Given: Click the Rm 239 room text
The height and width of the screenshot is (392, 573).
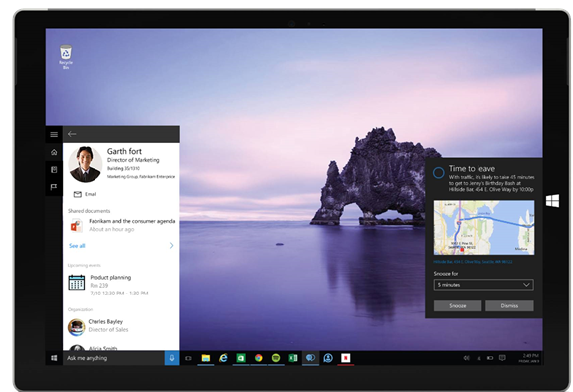Looking at the screenshot, I should (99, 286).
